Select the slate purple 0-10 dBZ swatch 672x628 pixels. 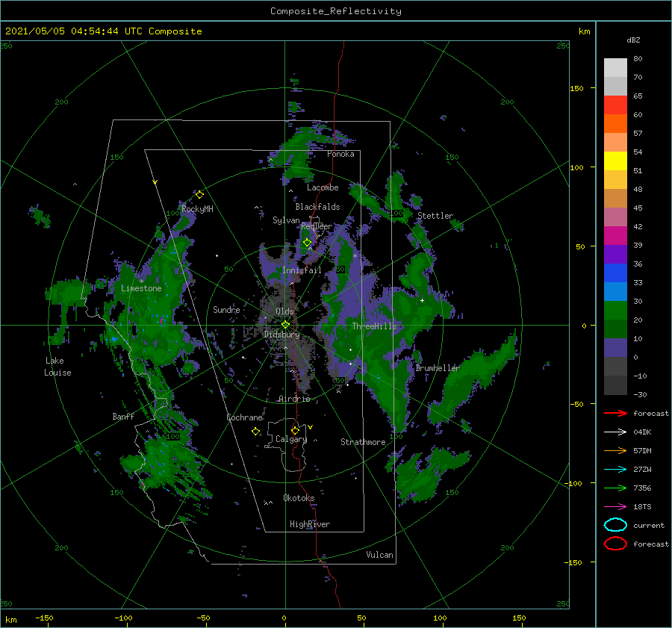[615, 348]
